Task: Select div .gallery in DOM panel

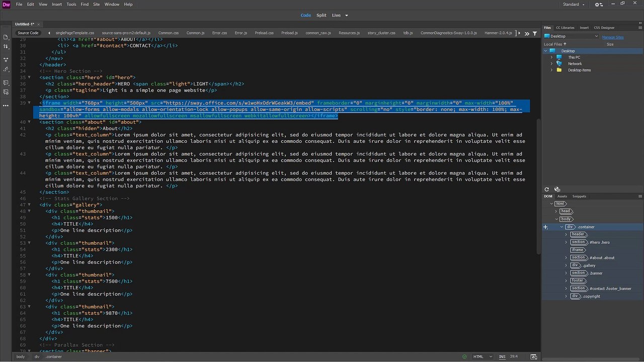Action: point(583,265)
